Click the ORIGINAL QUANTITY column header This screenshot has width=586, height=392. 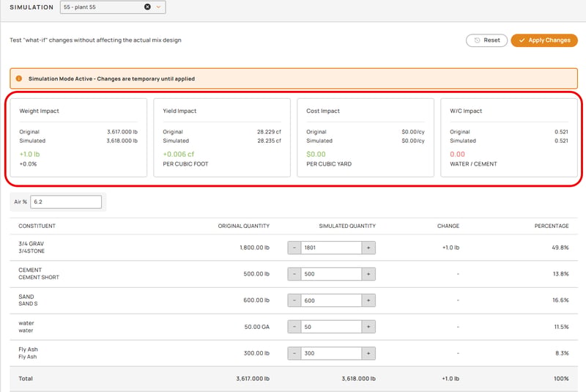pyautogui.click(x=244, y=226)
